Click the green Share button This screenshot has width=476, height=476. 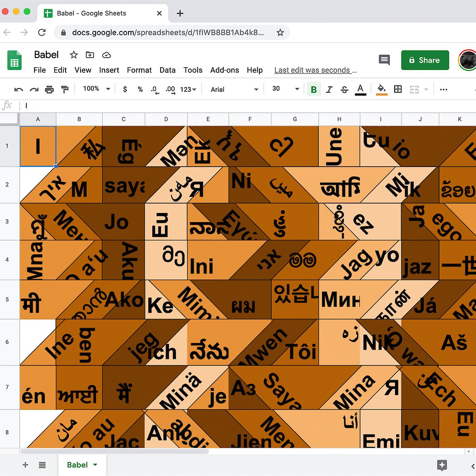pyautogui.click(x=425, y=60)
